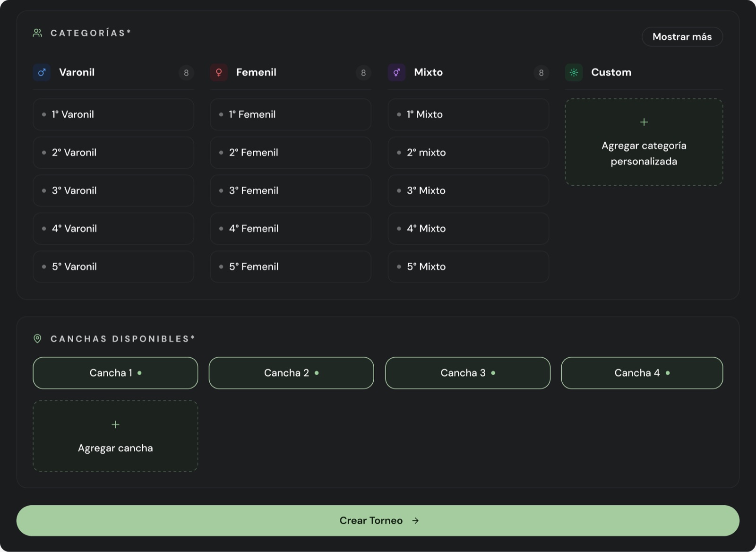756x552 pixels.
Task: Click the Varonil count badge 8
Action: (x=186, y=73)
